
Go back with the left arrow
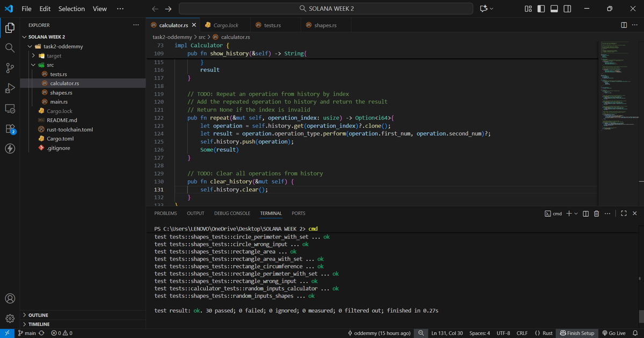(x=155, y=9)
